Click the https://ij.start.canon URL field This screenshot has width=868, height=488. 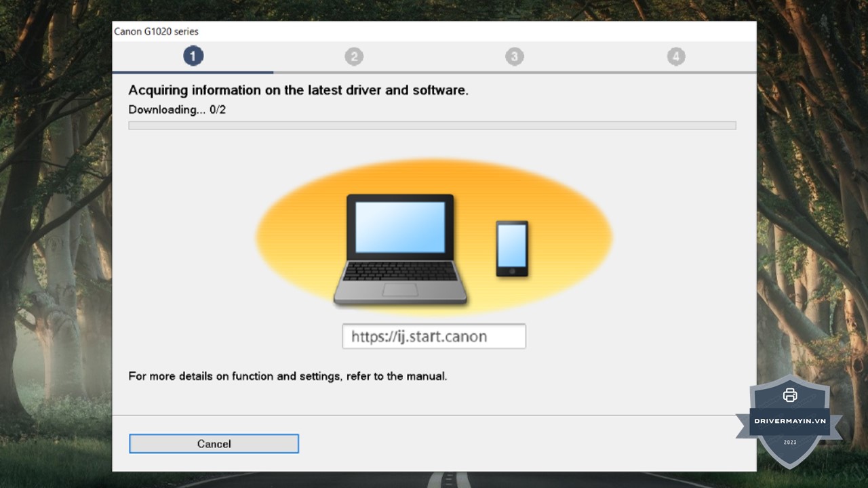point(434,336)
